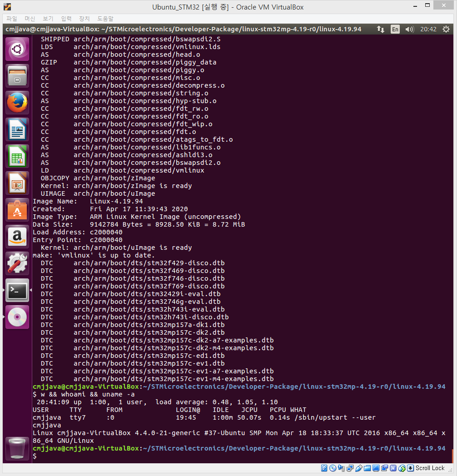Open the 도움말 menu
Image resolution: width=457 pixels, height=476 pixels.
105,19
